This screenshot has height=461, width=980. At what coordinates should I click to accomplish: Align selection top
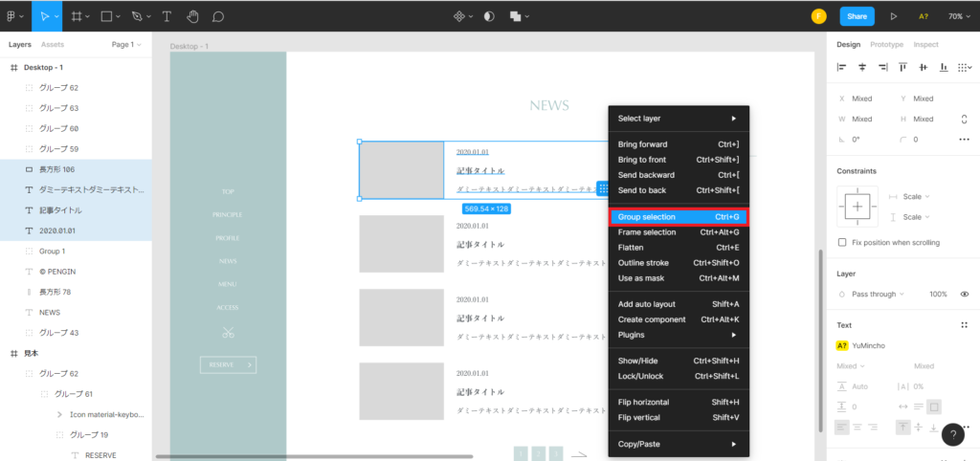(x=903, y=67)
